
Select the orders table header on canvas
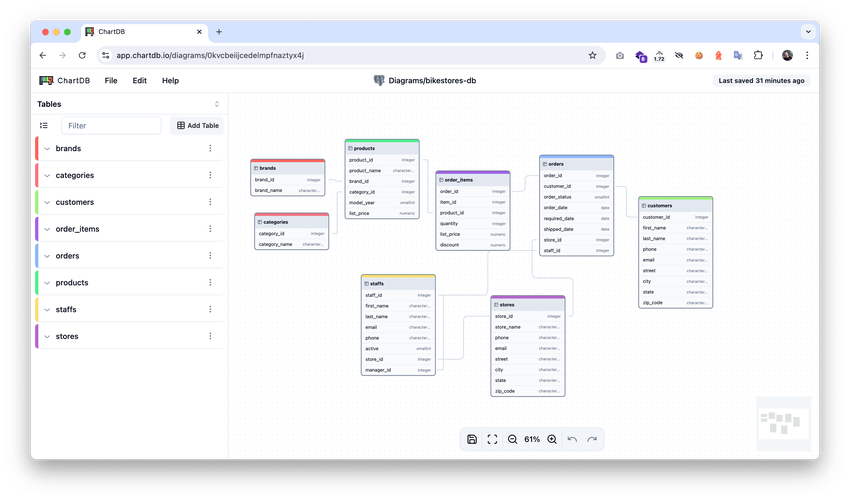tap(576, 164)
